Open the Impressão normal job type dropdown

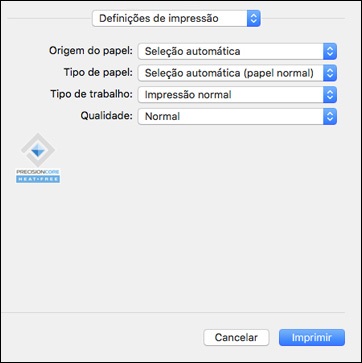[x=237, y=95]
